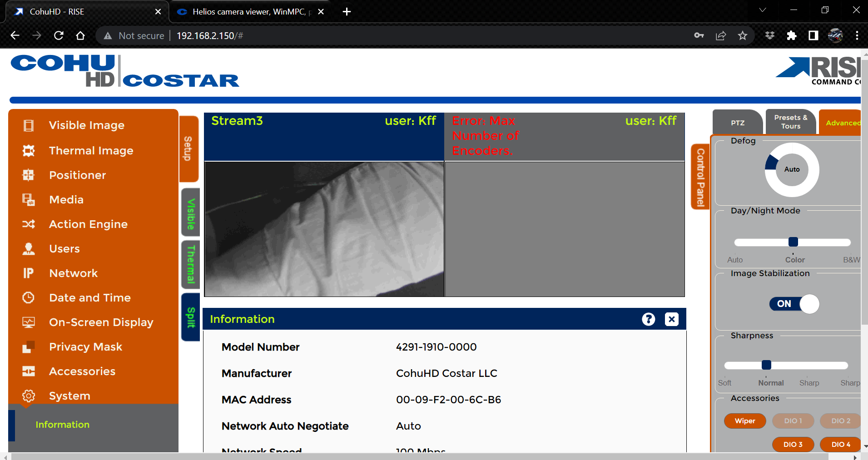Open the PTZ tab
This screenshot has height=460, width=868.
(738, 122)
